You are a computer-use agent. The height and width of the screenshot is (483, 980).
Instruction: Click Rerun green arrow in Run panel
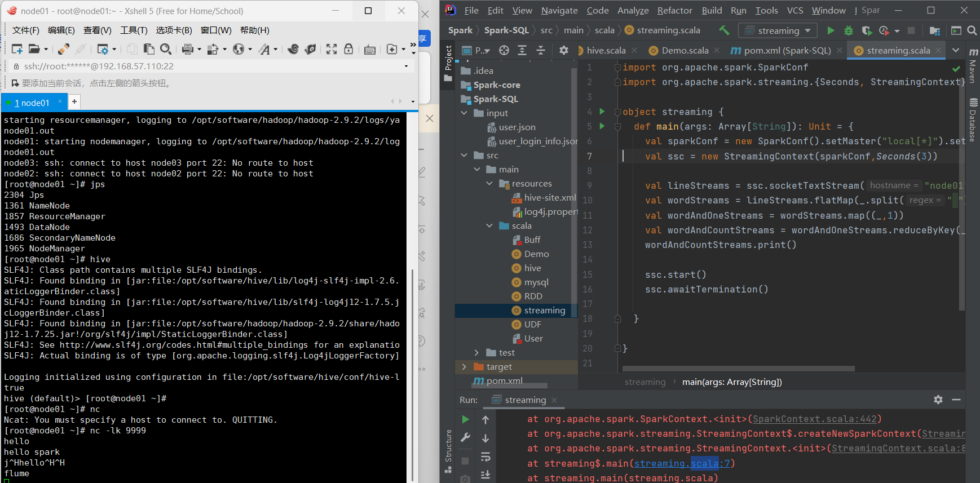click(465, 419)
